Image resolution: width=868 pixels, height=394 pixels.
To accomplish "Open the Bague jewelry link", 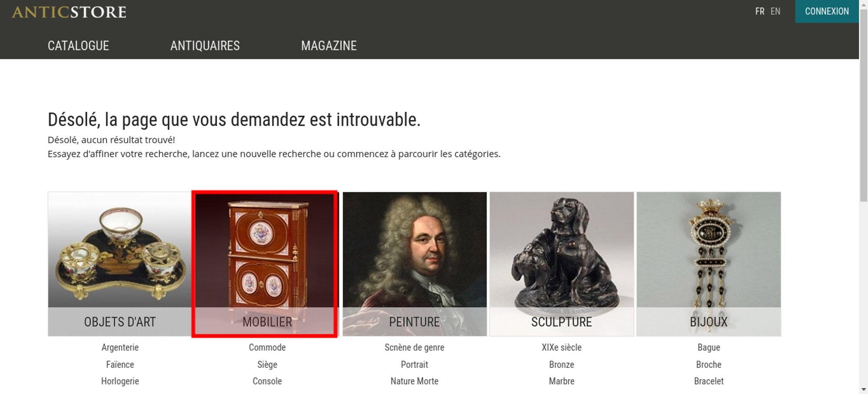I will coord(709,347).
